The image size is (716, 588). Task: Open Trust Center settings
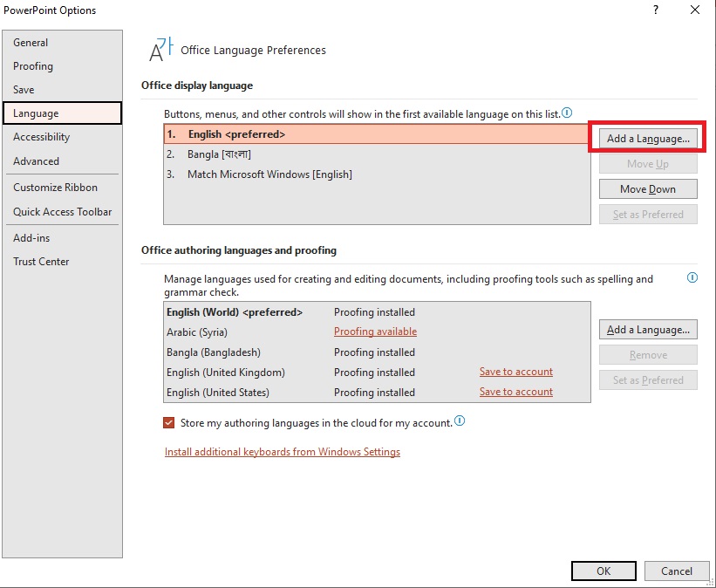[x=40, y=261]
